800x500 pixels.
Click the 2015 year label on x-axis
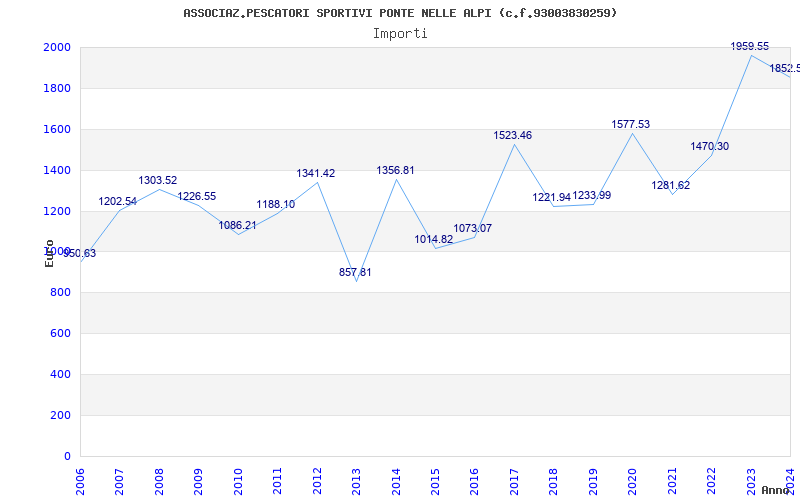tap(435, 482)
